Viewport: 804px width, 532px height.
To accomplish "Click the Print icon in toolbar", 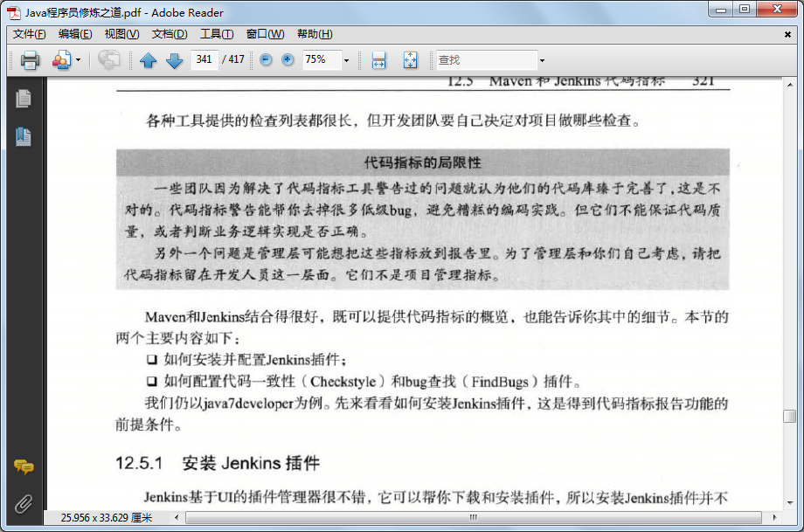I will click(x=30, y=60).
